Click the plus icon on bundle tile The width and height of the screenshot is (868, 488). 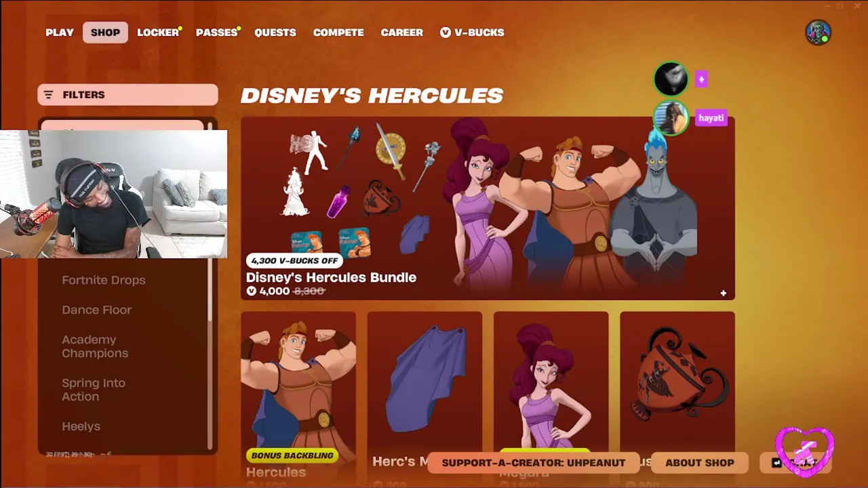(723, 293)
